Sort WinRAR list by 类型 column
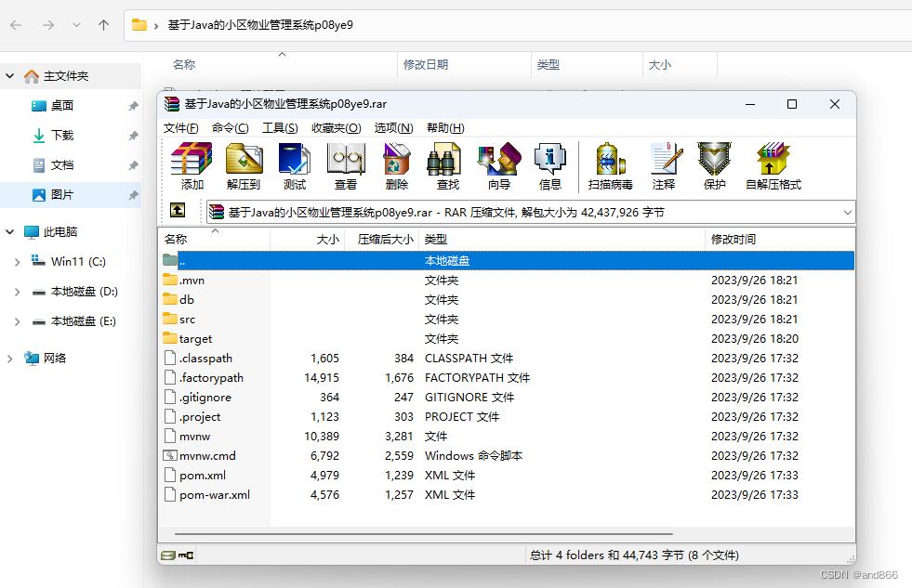The height and width of the screenshot is (588, 912). click(562, 240)
